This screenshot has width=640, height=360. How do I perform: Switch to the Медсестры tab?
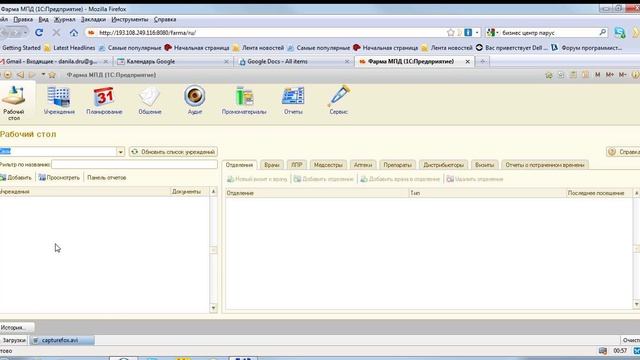pos(328,165)
